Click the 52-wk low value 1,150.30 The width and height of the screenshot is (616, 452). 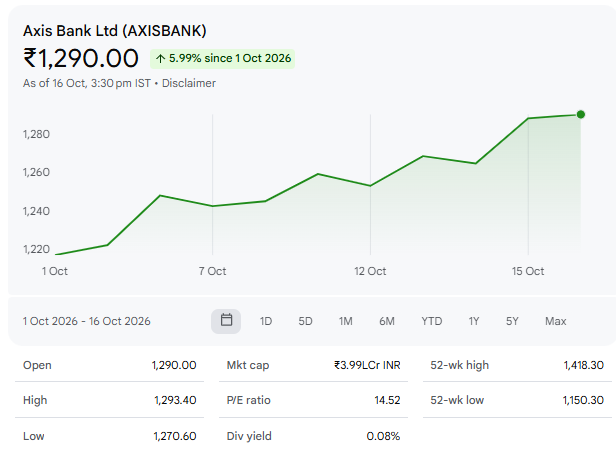(x=583, y=400)
